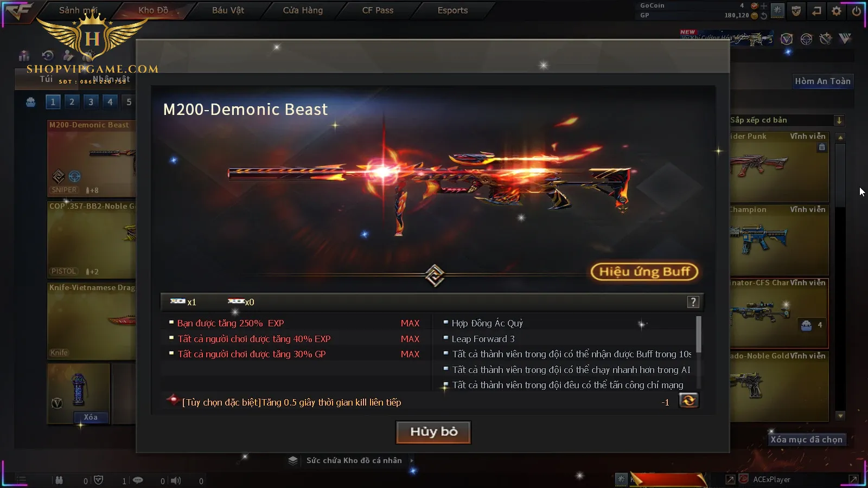Click the reroll special option refresh icon
Viewport: 868px width, 488px height.
click(x=688, y=400)
